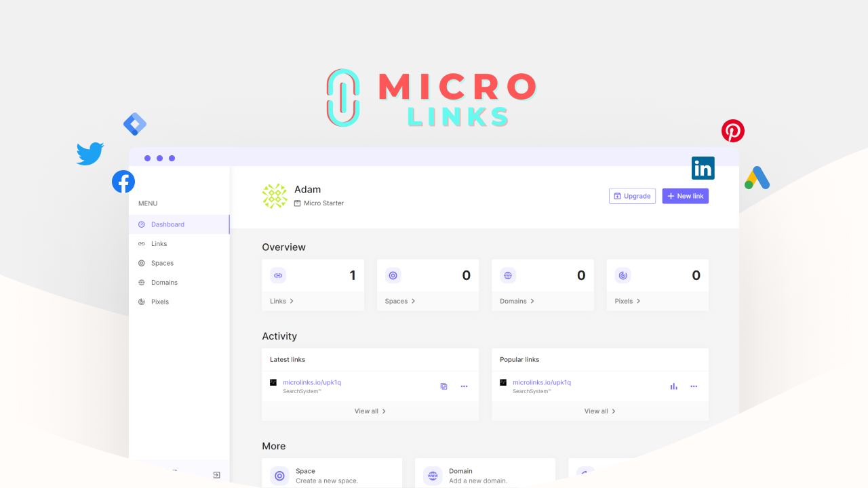Expand View all under Latest links

pos(370,411)
